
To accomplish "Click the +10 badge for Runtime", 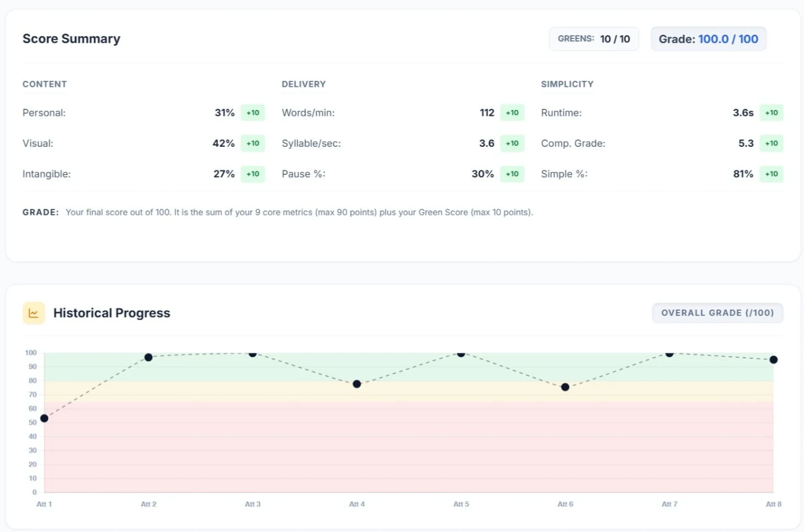I will point(772,113).
